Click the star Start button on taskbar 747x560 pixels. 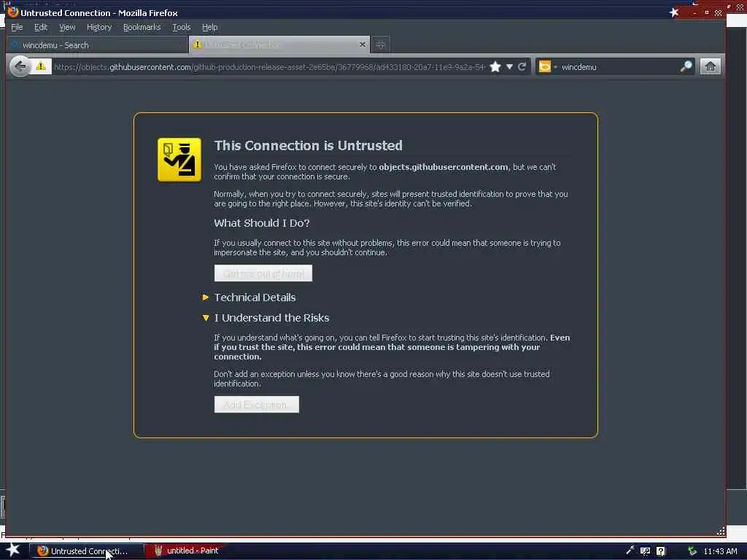pyautogui.click(x=13, y=550)
